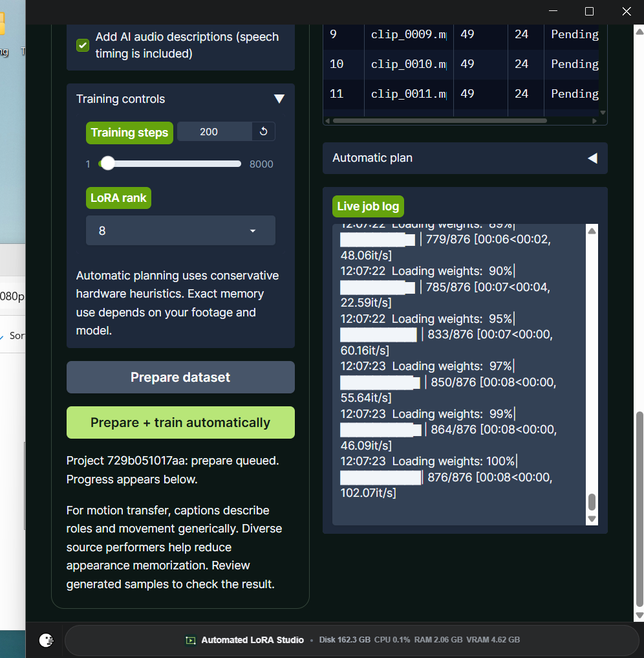Screen dimensions: 644x658
Task: Click the Disk 162.3 GB status readout
Action: (345, 640)
